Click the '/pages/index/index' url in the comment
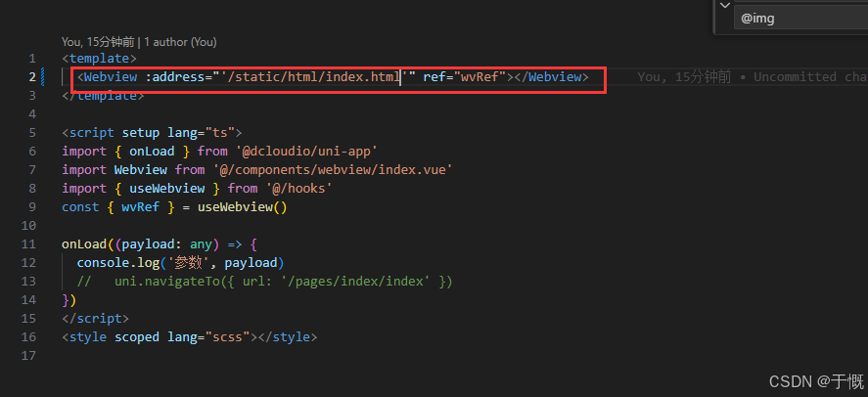This screenshot has width=868, height=397. [x=355, y=282]
